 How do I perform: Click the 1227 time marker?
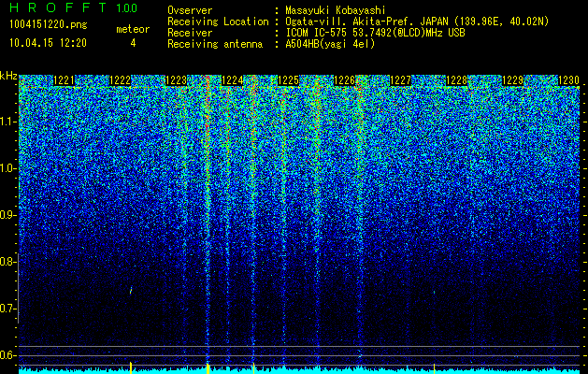point(400,80)
